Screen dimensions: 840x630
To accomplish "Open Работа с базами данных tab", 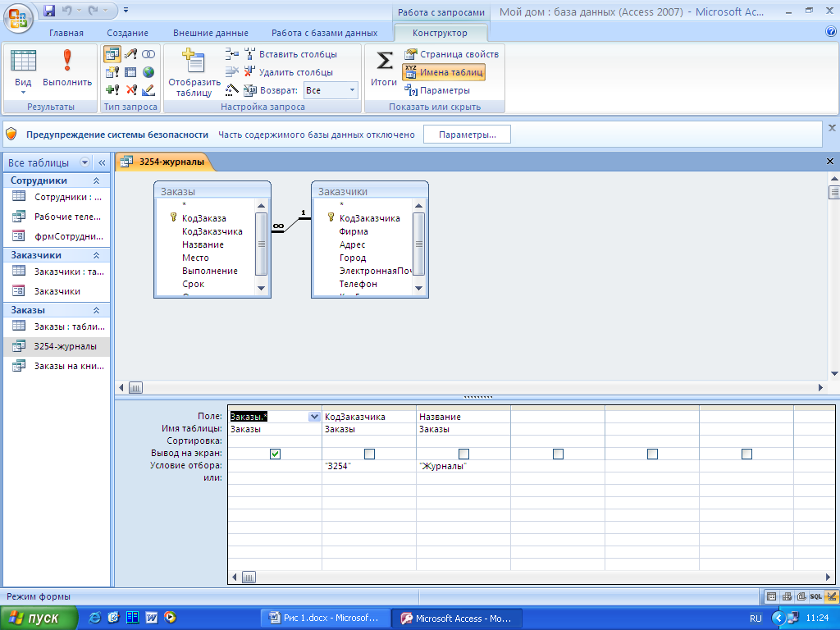I will [x=324, y=33].
